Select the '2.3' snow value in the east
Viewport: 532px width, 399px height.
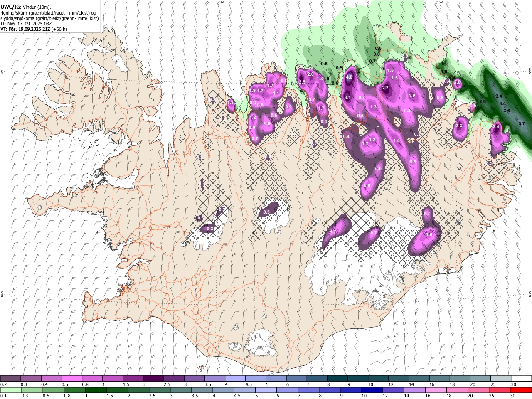click(x=459, y=126)
